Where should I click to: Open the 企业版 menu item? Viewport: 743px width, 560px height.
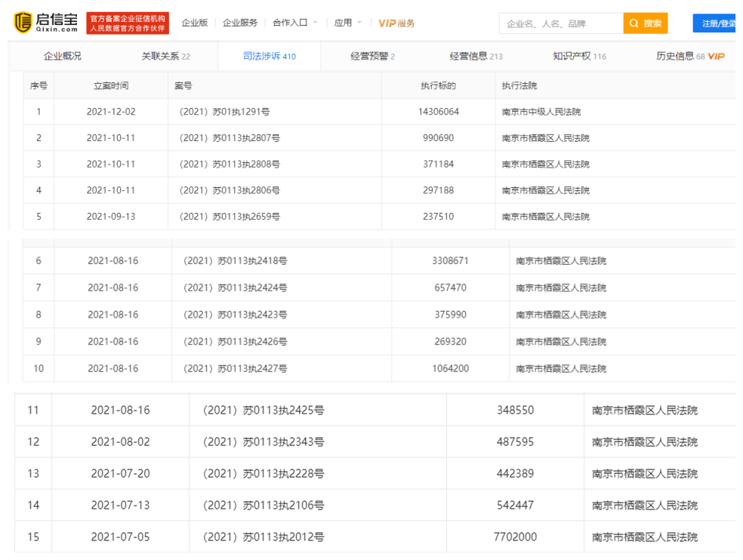pos(195,23)
